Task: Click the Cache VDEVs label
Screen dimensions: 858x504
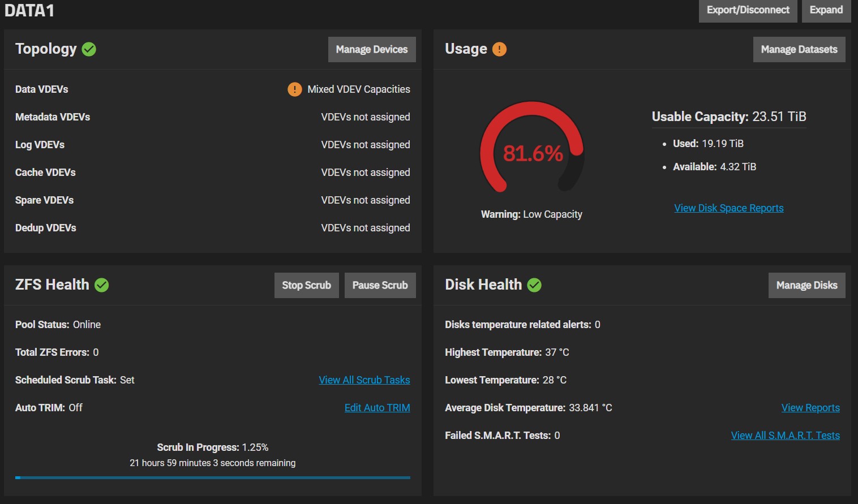Action: coord(45,173)
